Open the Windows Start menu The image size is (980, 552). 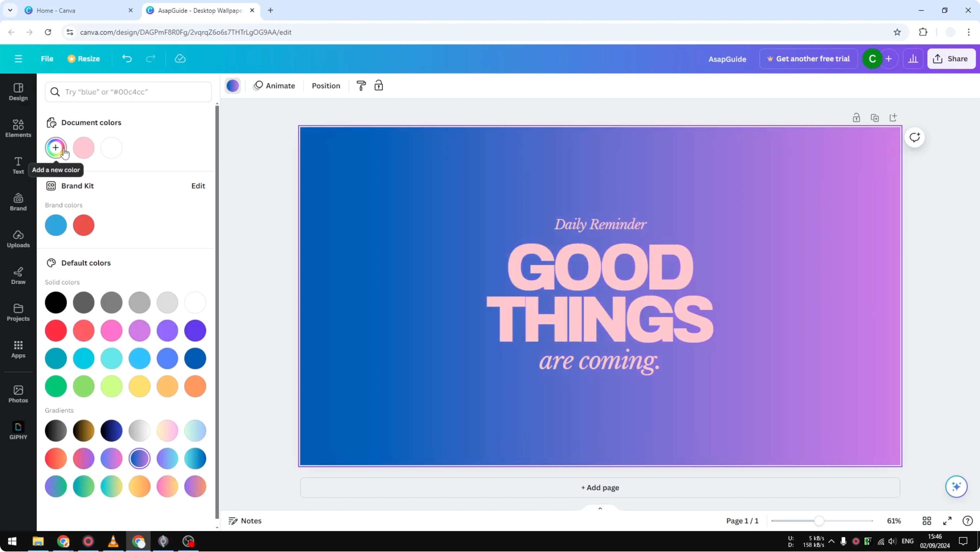pyautogui.click(x=12, y=541)
